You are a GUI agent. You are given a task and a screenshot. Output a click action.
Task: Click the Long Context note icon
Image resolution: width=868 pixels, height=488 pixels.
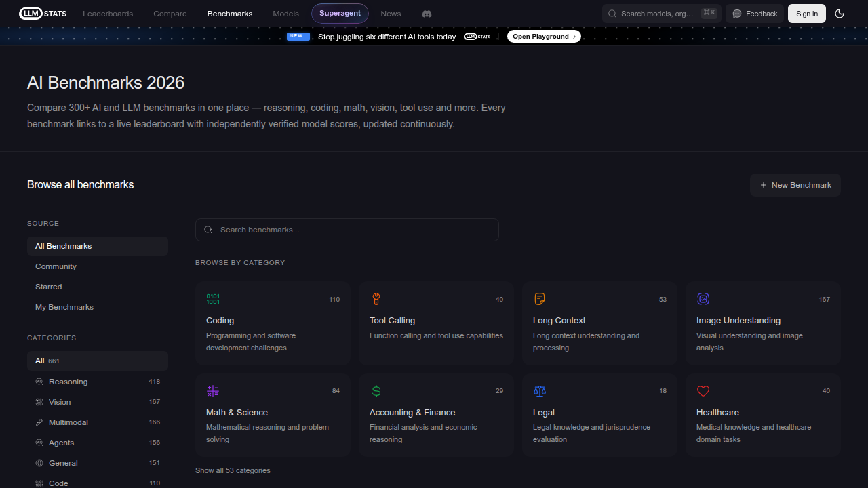(540, 299)
